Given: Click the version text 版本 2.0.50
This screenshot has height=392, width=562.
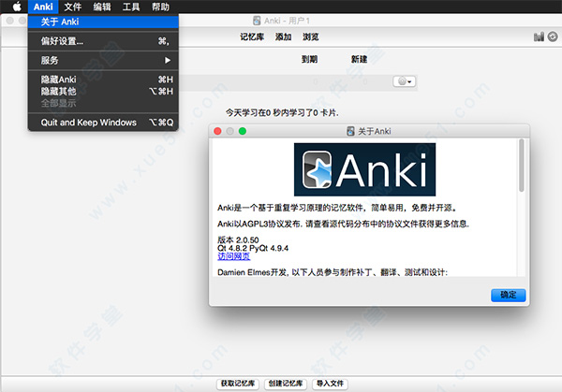Looking at the screenshot, I should [x=238, y=240].
